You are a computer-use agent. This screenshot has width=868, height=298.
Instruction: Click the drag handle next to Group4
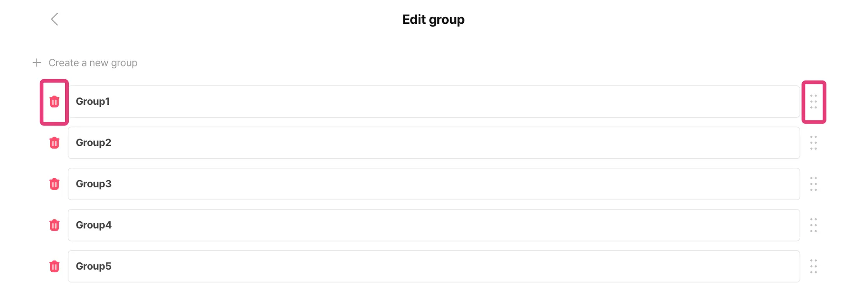(813, 225)
